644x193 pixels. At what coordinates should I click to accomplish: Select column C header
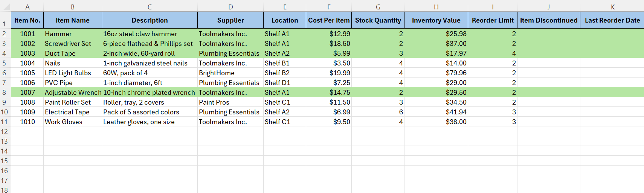click(x=150, y=7)
